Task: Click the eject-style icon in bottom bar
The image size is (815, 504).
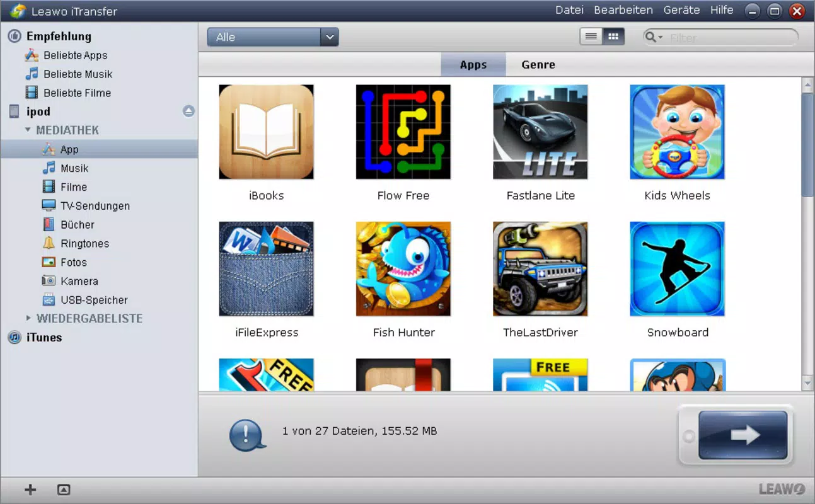Action: [63, 490]
